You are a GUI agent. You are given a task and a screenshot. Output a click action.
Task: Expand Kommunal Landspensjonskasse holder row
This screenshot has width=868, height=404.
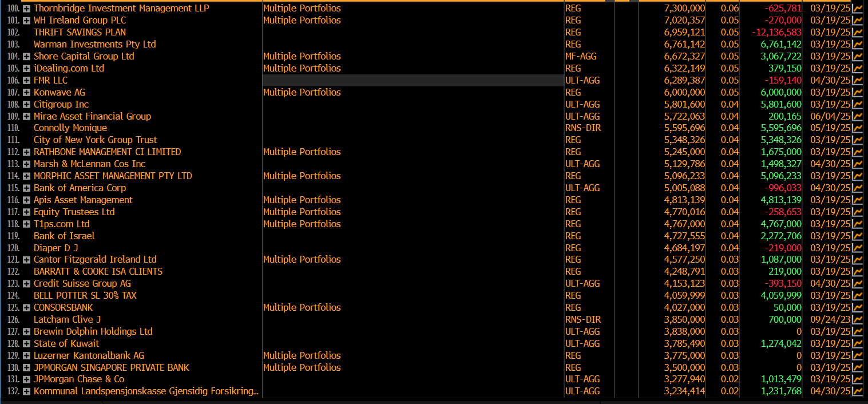[x=26, y=391]
